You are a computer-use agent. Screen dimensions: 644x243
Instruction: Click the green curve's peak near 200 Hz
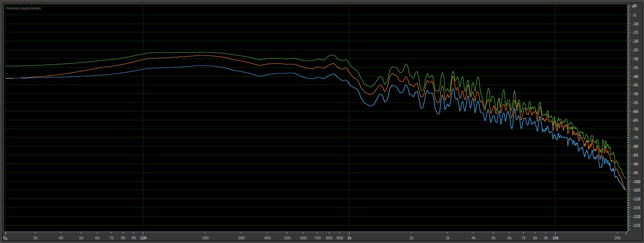(199, 52)
